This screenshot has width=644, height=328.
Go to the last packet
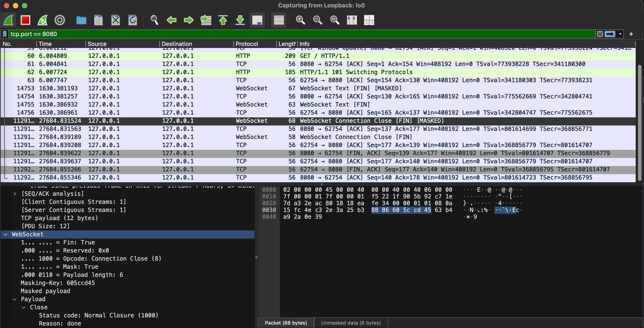(240, 20)
